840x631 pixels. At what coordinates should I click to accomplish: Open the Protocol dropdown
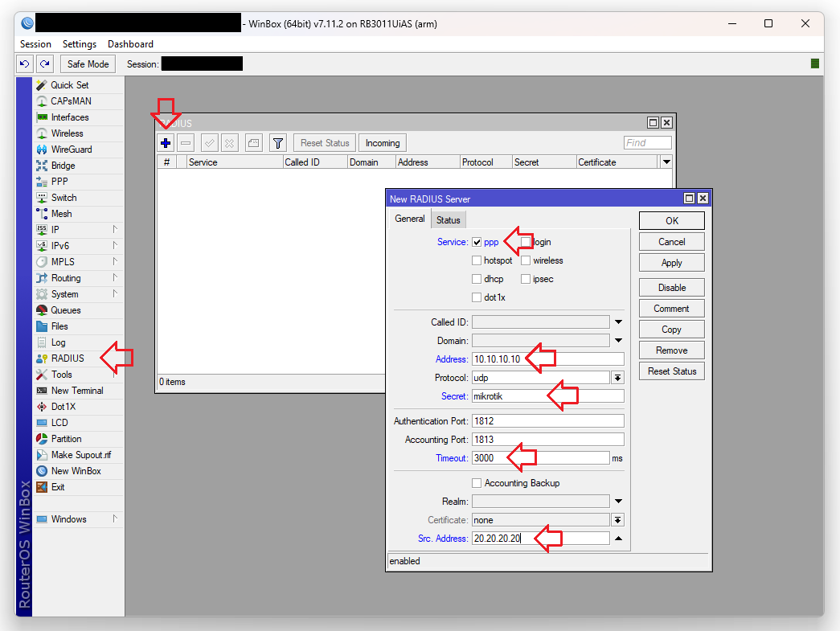(617, 378)
